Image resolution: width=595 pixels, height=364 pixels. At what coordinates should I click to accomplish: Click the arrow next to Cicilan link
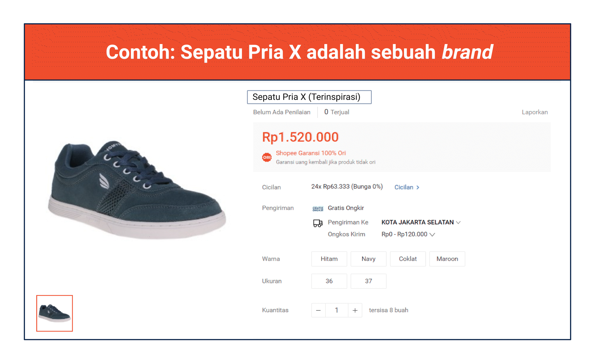418,187
